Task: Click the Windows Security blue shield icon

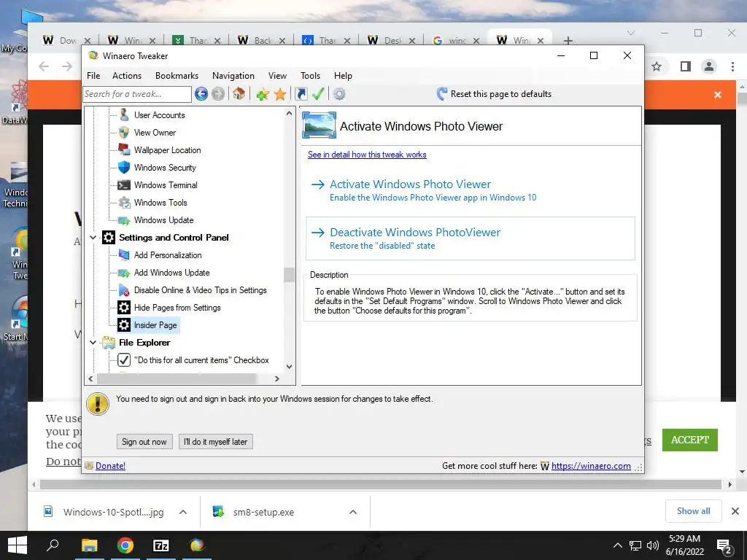Action: (124, 168)
